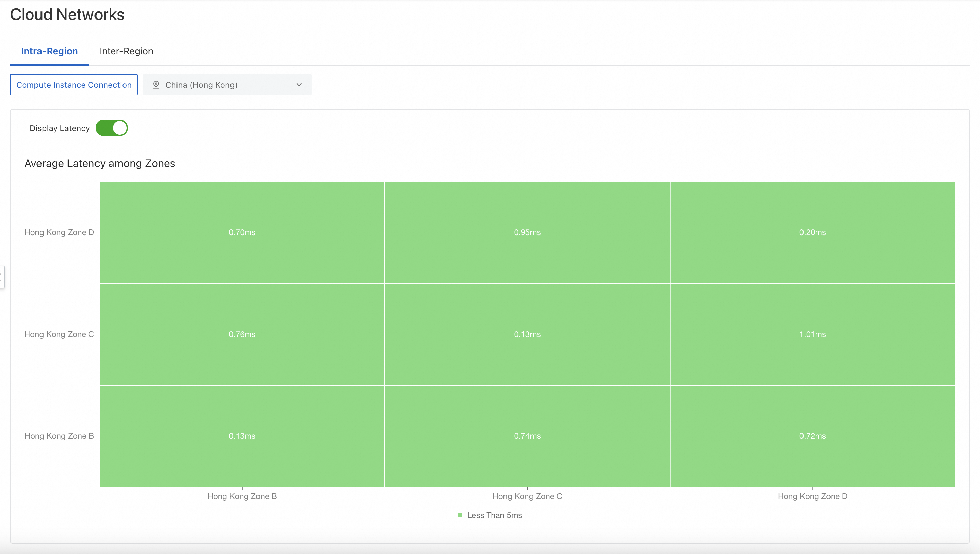Screen dimensions: 980x554
Task: Expand the region dropdown chevron arrow
Action: [x=299, y=84]
